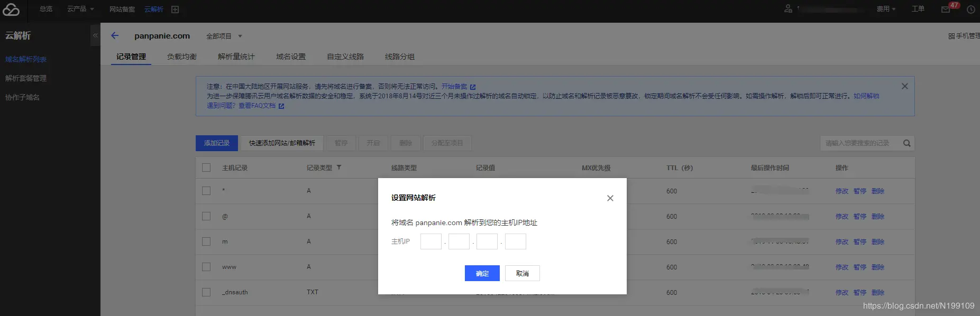Viewport: 980px width, 316px height.
Task: Open external link icon next to 开始备案
Action: [x=473, y=87]
